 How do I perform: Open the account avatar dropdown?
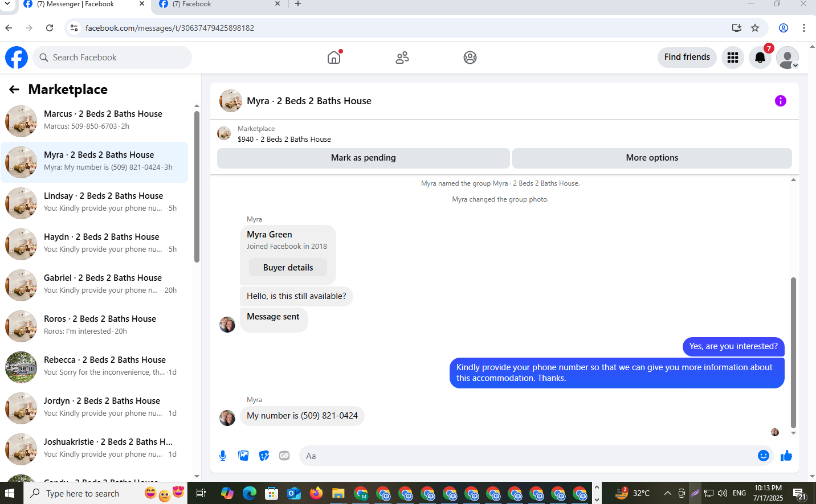click(788, 58)
